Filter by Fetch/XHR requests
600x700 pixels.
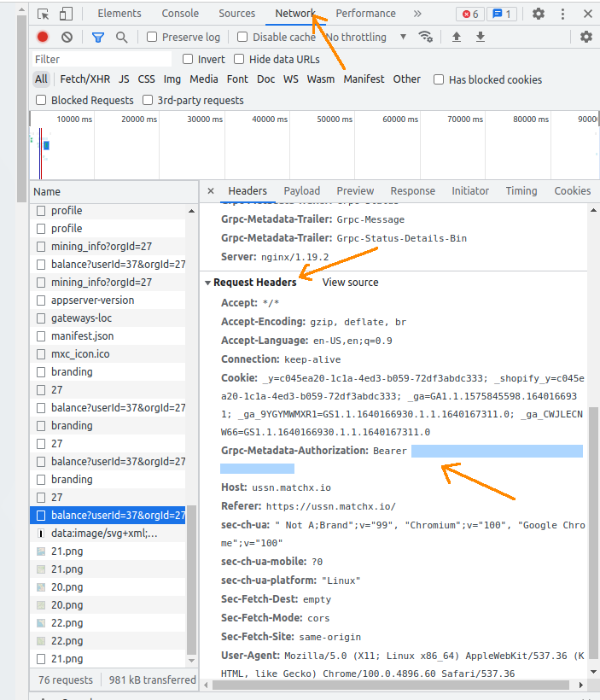[84, 79]
